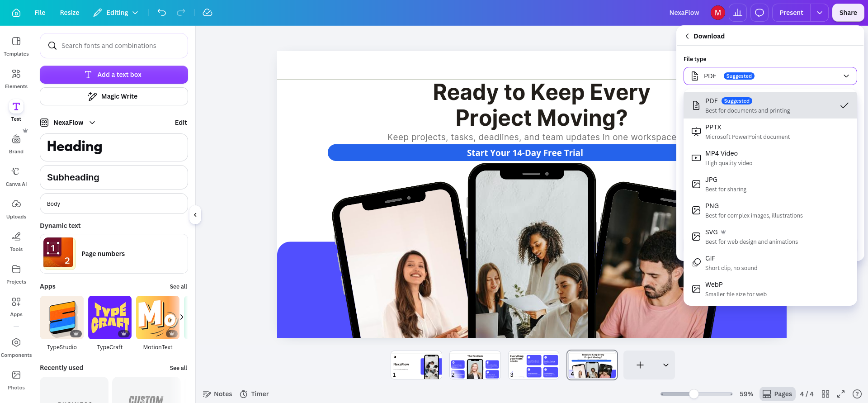The height and width of the screenshot is (403, 868).
Task: Undo the last action
Action: (x=161, y=13)
